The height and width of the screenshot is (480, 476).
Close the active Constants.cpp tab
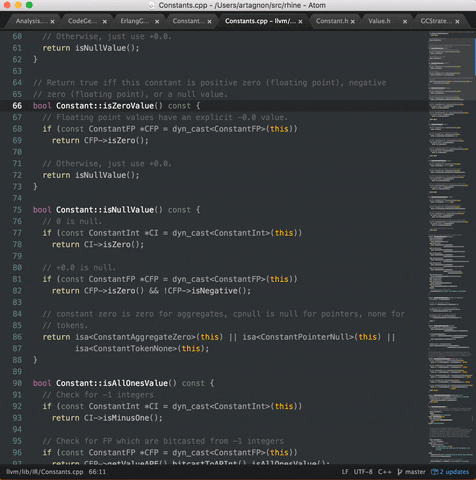(x=300, y=22)
